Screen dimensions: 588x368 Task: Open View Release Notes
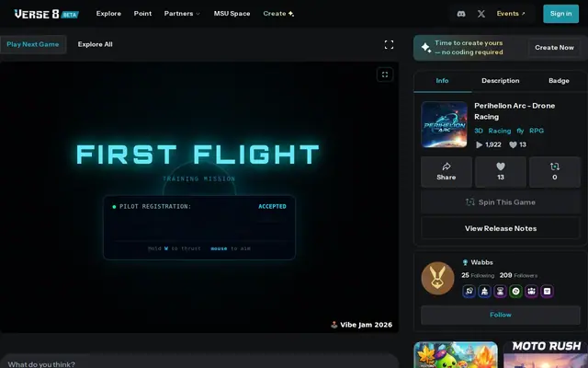[501, 228]
